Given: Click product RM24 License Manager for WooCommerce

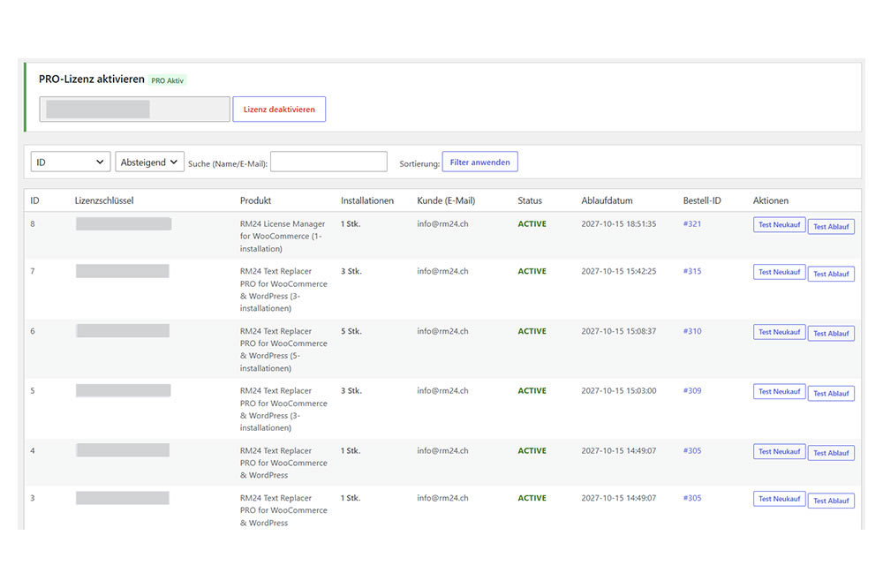Looking at the screenshot, I should pos(283,236).
